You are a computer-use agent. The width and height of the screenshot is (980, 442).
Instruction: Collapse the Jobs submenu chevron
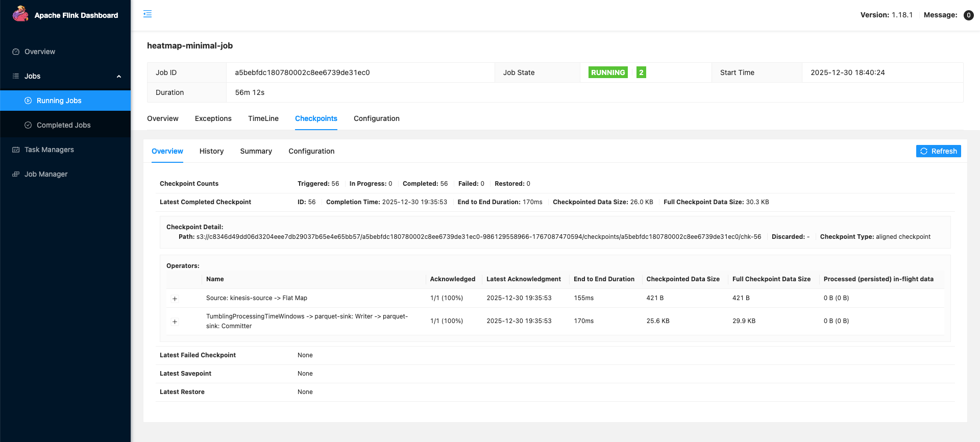coord(119,77)
